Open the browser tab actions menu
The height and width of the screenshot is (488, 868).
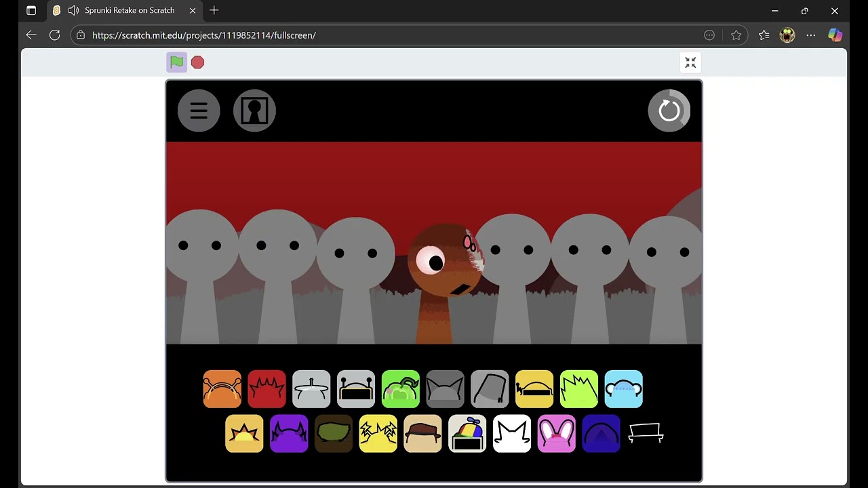pos(31,11)
